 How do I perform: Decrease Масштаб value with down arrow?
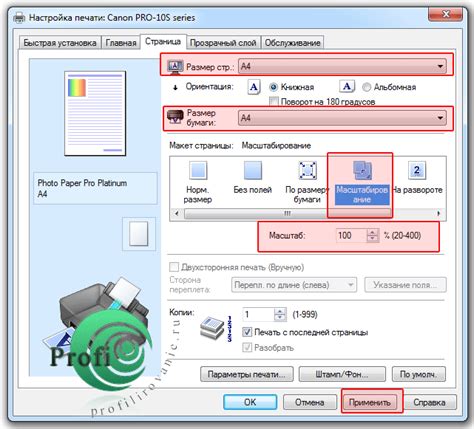click(372, 238)
